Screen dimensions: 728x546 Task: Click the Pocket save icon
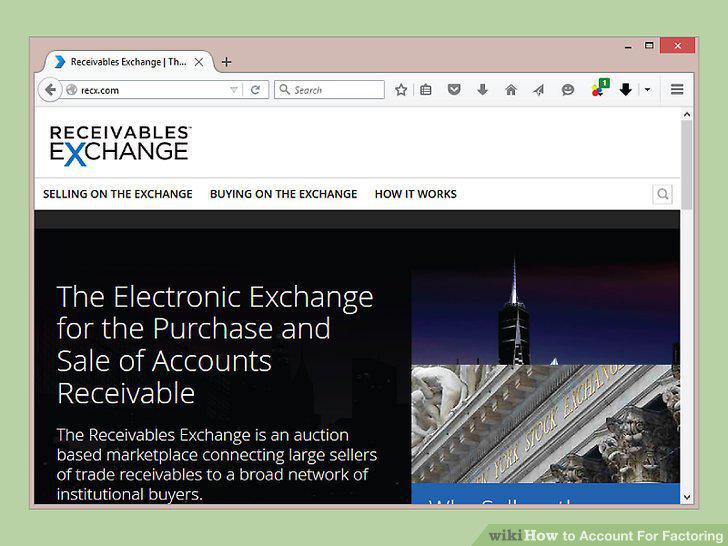tap(454, 89)
